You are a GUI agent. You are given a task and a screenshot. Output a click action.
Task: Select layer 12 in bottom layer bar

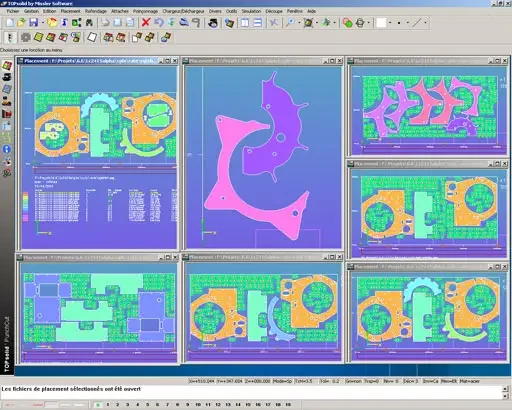[218, 405]
